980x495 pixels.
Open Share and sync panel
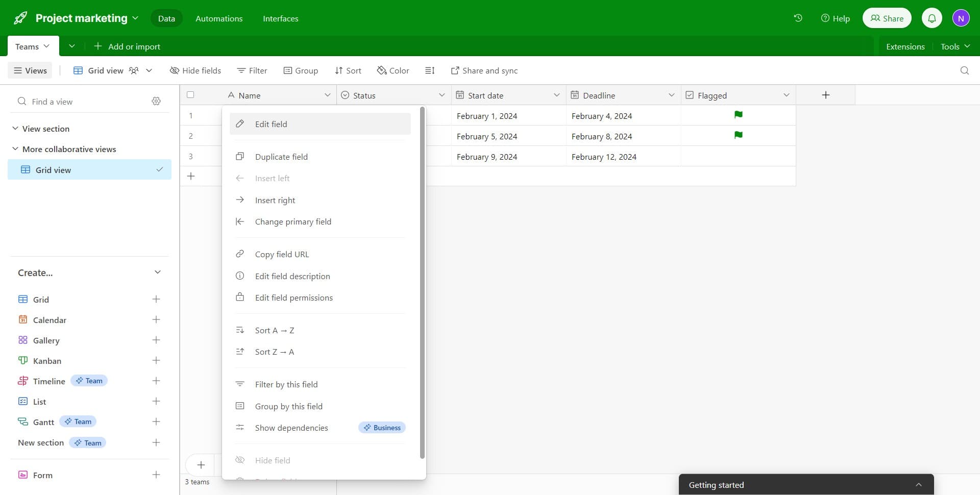484,70
